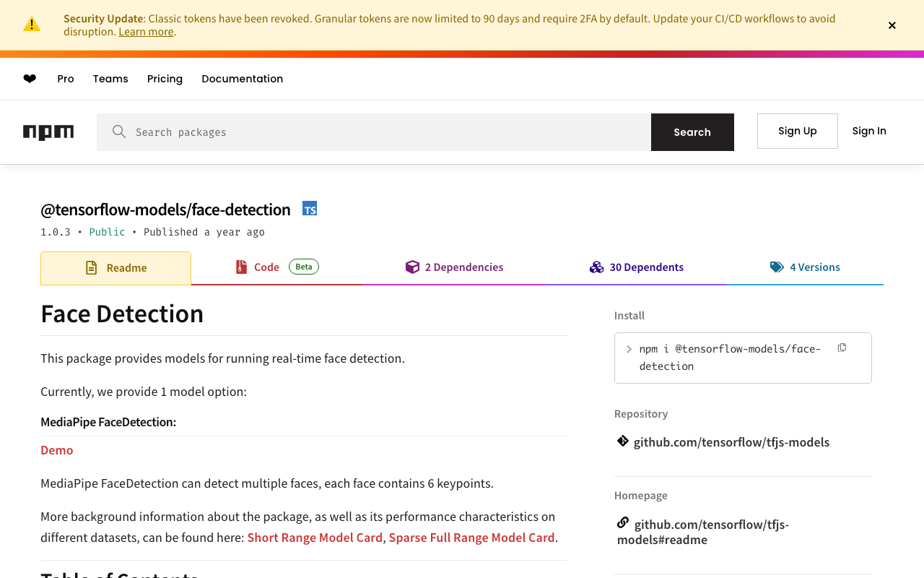The width and height of the screenshot is (924, 578).
Task: View the 30 Dependents tab
Action: [x=637, y=267]
